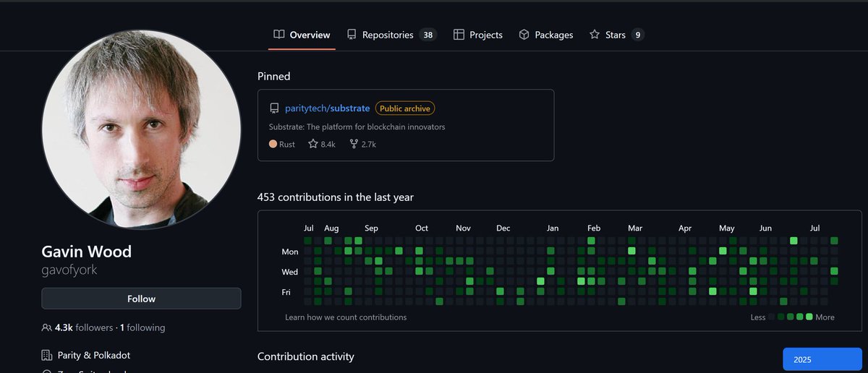
Task: Click the repository icon in pinned substrate card
Action: pyautogui.click(x=274, y=108)
